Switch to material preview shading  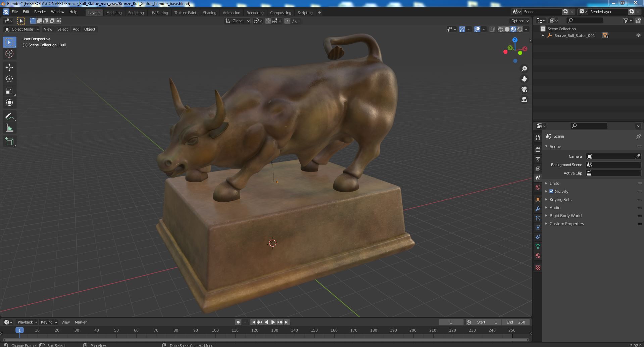(x=513, y=29)
